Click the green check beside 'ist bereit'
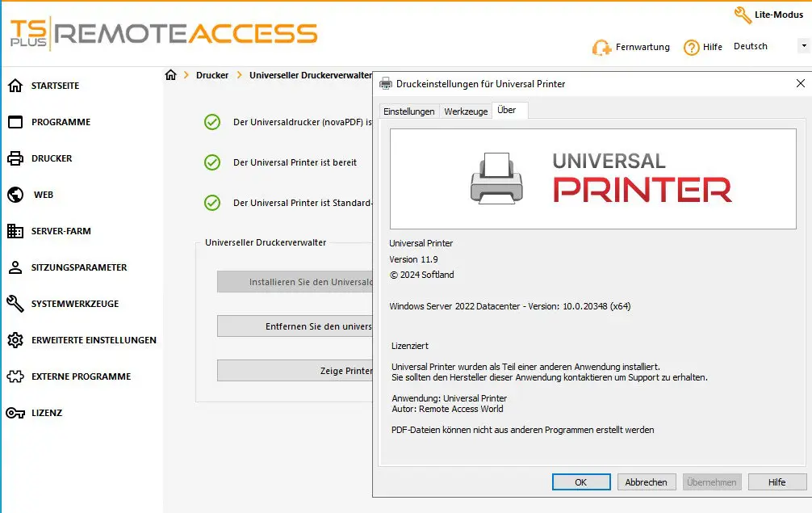This screenshot has width=812, height=513. click(x=212, y=162)
